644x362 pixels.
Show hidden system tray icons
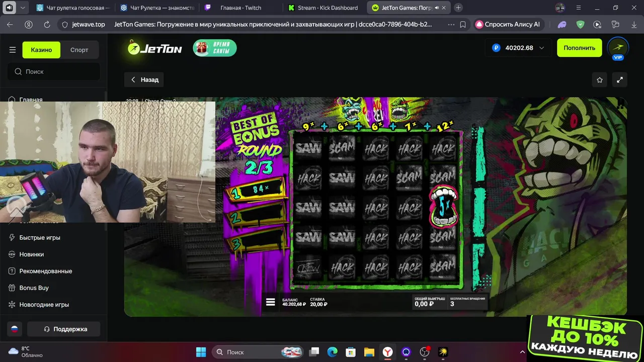point(522,352)
